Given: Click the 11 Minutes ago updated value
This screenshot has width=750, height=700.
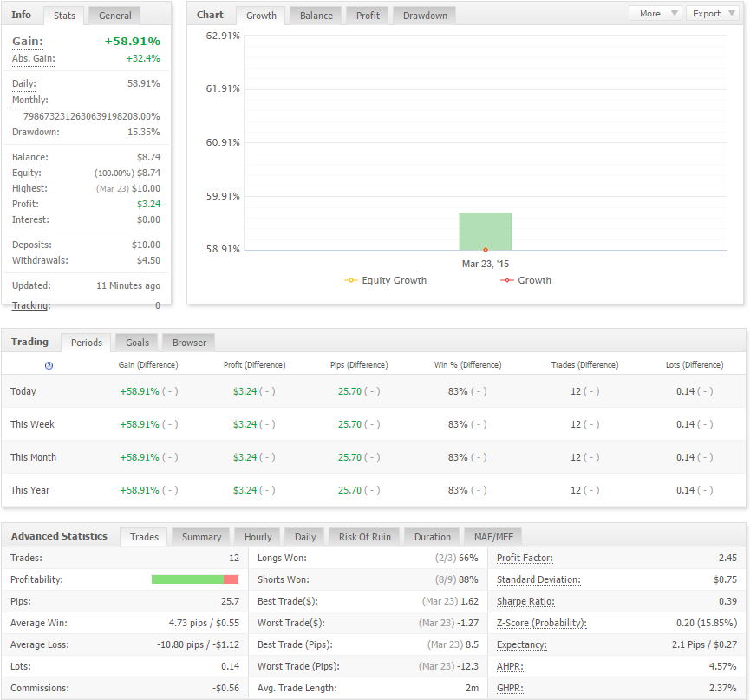Looking at the screenshot, I should [128, 285].
